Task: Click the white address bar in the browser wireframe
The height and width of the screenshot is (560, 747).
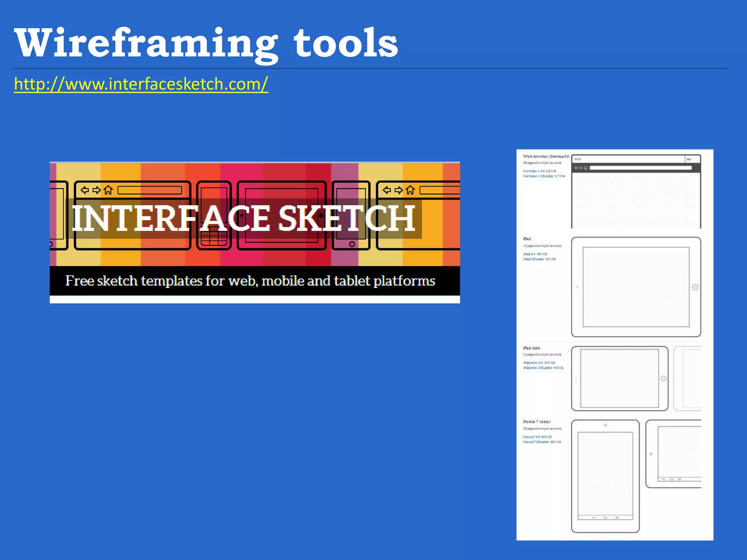Action: [x=641, y=168]
